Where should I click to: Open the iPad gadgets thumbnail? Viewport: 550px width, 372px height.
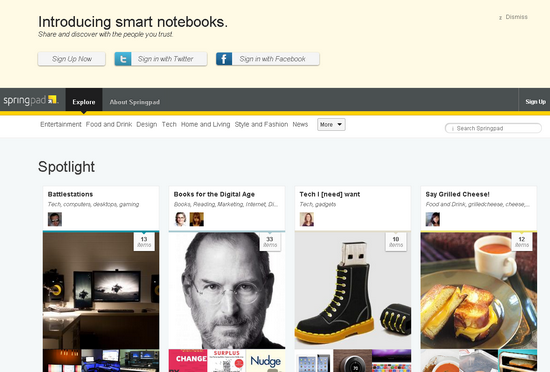[x=314, y=361]
